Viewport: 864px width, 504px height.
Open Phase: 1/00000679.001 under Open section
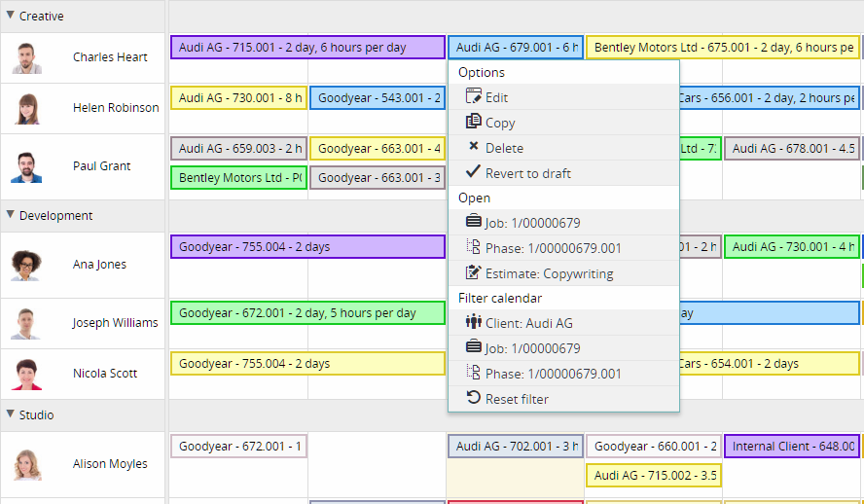click(x=563, y=248)
